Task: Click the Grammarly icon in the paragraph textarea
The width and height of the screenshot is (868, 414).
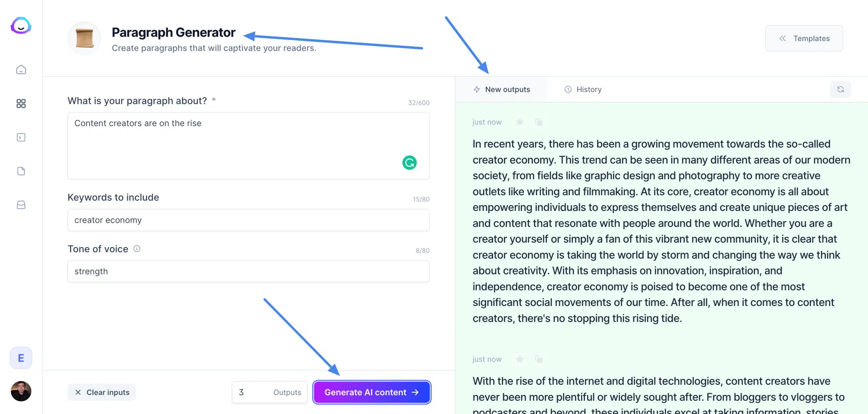Action: (x=409, y=163)
